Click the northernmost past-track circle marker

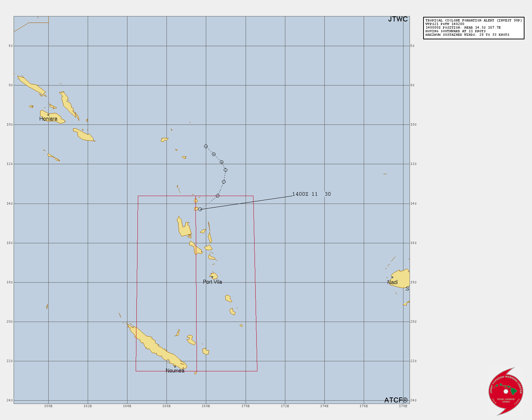[206, 146]
